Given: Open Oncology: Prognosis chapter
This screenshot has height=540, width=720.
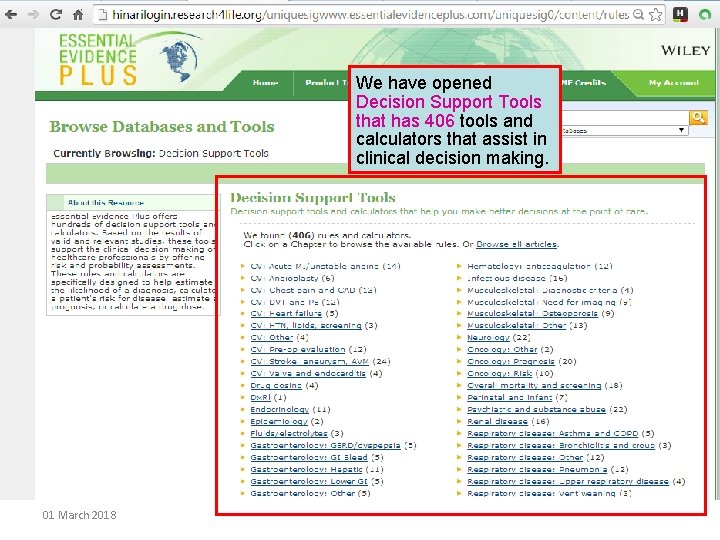Looking at the screenshot, I should (x=511, y=361).
